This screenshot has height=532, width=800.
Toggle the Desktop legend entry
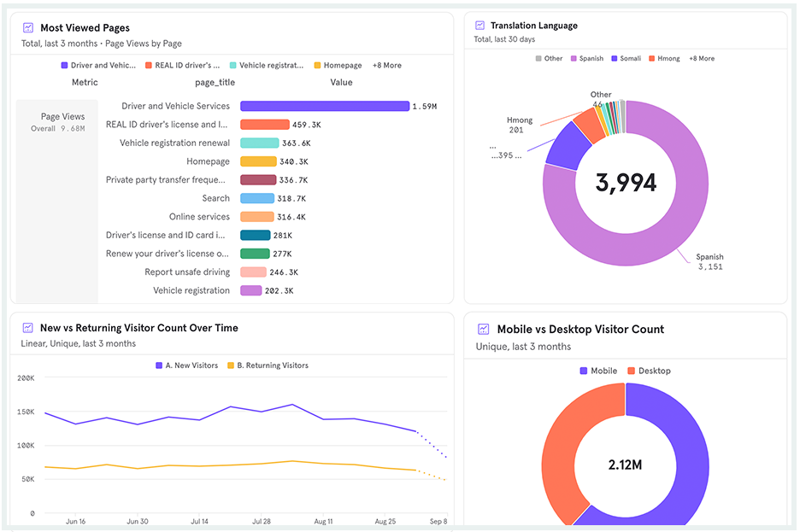[x=649, y=371]
